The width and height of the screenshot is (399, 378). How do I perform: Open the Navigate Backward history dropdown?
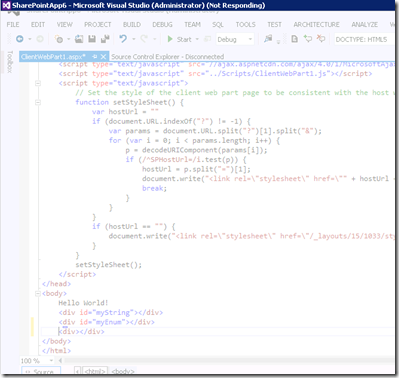point(30,39)
